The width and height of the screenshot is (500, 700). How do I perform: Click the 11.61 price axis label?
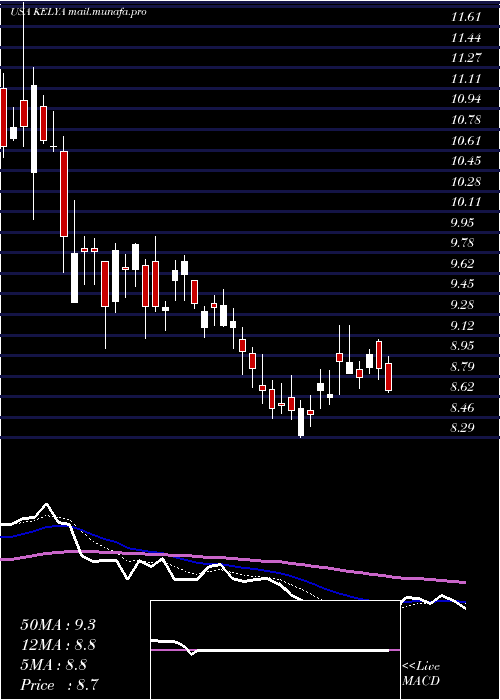click(x=466, y=18)
